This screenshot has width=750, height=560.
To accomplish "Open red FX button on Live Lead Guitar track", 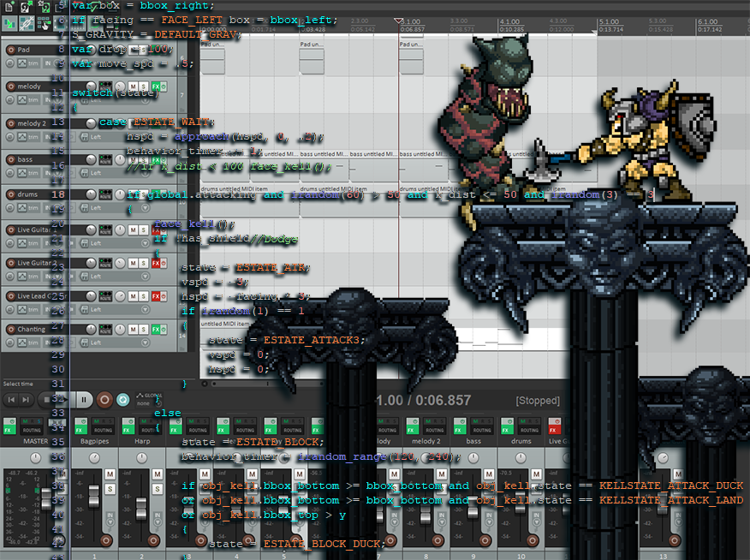I will [x=156, y=296].
